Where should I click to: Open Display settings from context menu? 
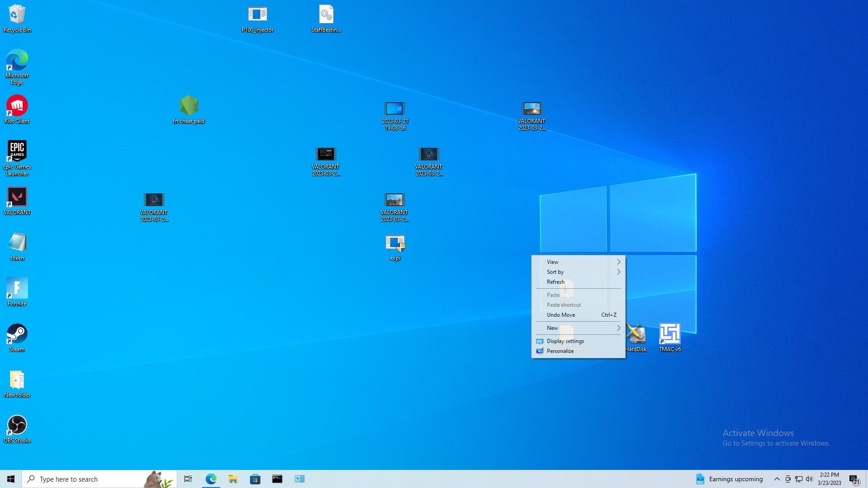click(x=565, y=341)
